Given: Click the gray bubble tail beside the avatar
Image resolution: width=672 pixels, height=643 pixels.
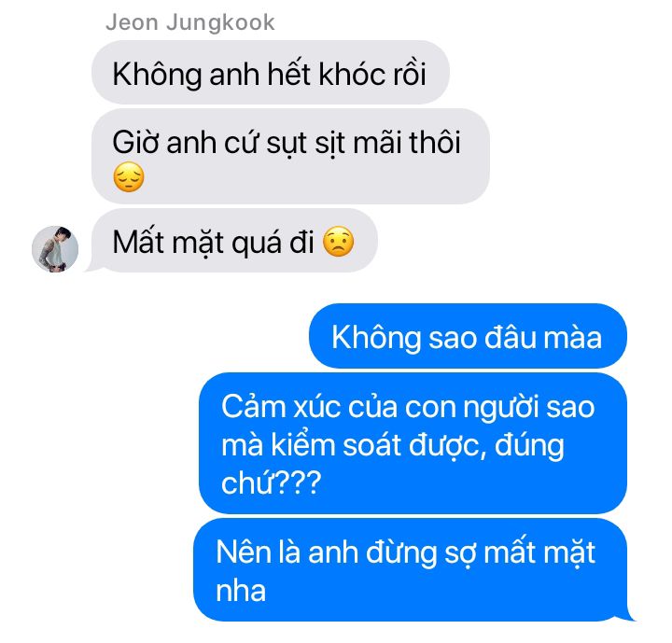Looking at the screenshot, I should 90,266.
